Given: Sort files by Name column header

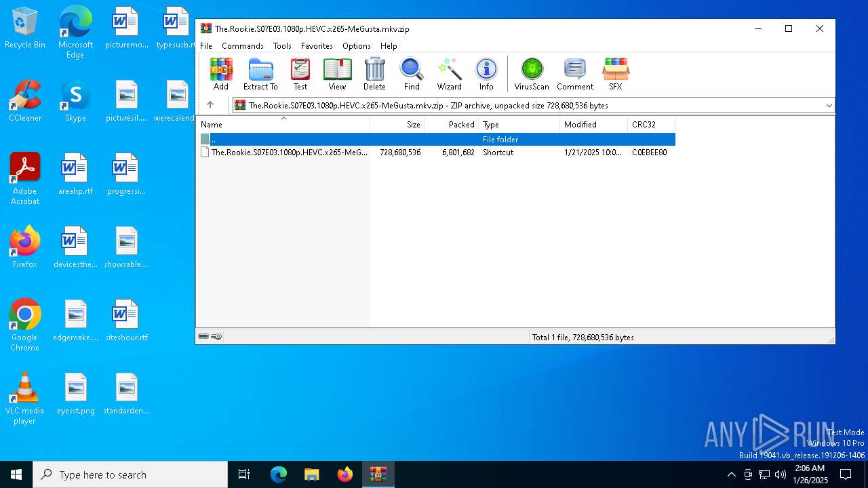Looking at the screenshot, I should click(x=283, y=125).
